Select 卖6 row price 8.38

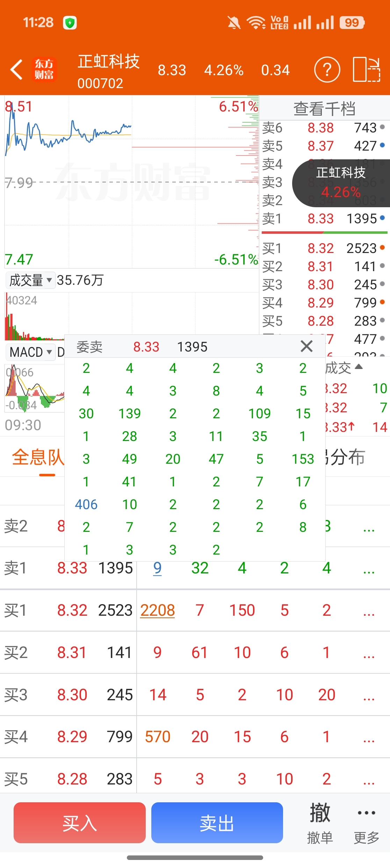point(324,128)
